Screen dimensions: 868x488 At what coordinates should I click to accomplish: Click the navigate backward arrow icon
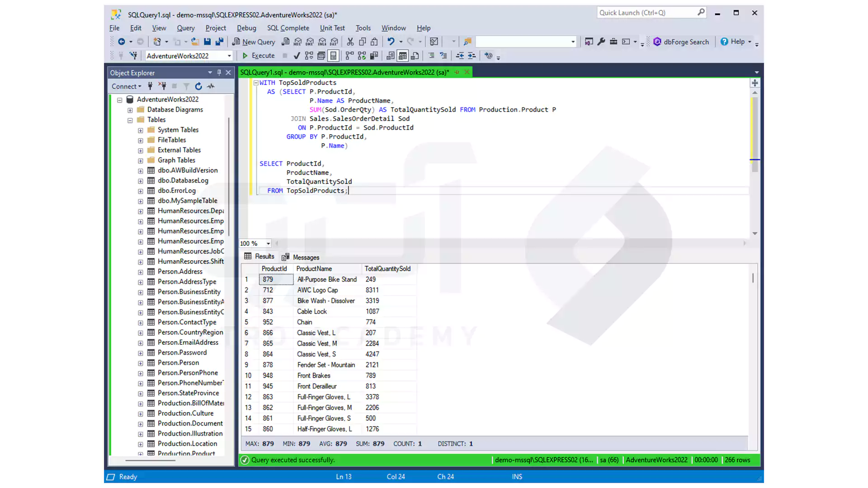(121, 42)
